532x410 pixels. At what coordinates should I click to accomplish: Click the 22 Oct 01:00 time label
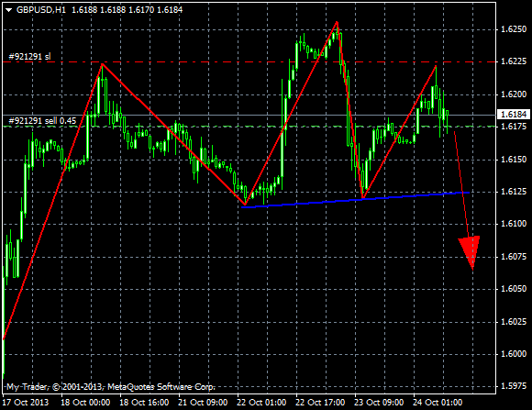click(x=261, y=403)
